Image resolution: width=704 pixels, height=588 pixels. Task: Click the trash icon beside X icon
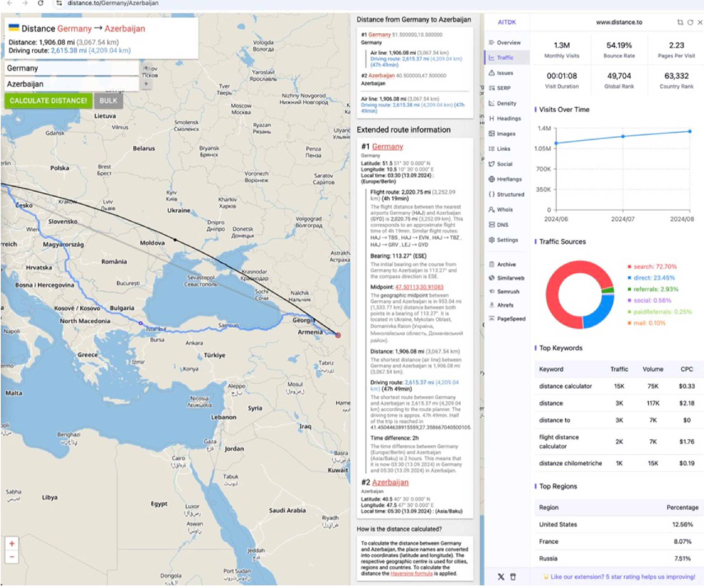513,577
